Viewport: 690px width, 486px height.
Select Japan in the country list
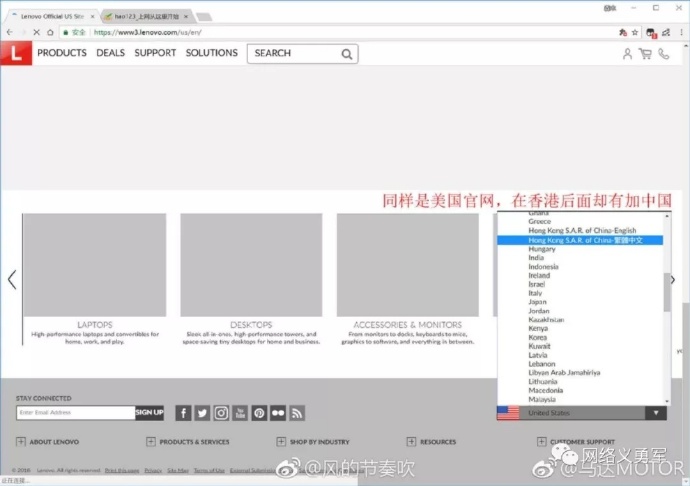(x=537, y=302)
